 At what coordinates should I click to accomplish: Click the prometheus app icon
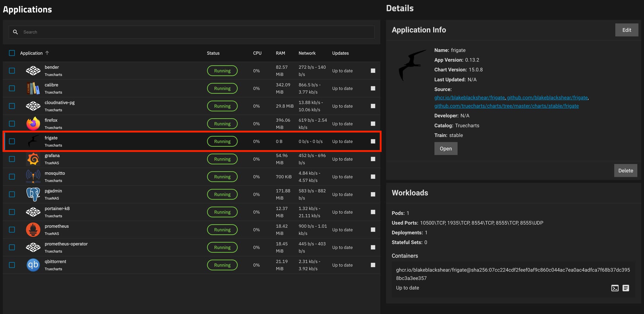33,230
